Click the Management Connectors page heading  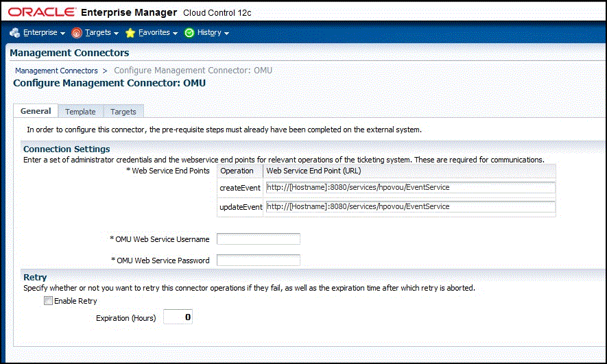[x=69, y=53]
